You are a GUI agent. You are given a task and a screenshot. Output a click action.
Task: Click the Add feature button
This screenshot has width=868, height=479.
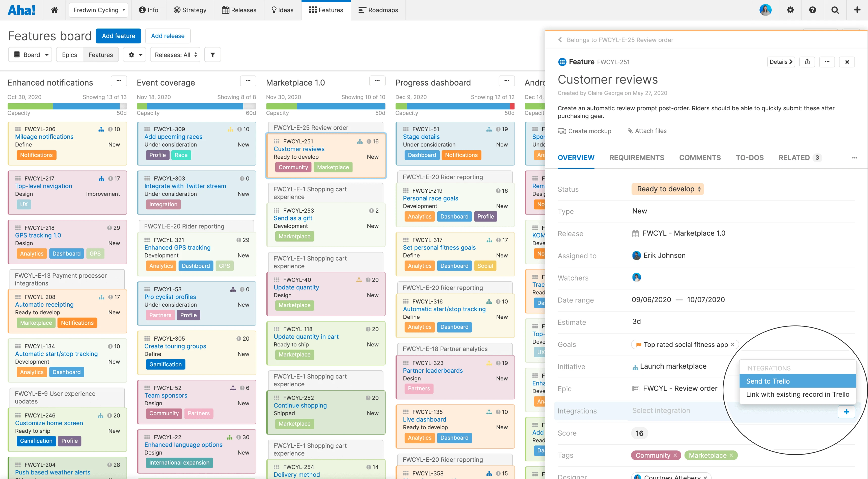118,36
